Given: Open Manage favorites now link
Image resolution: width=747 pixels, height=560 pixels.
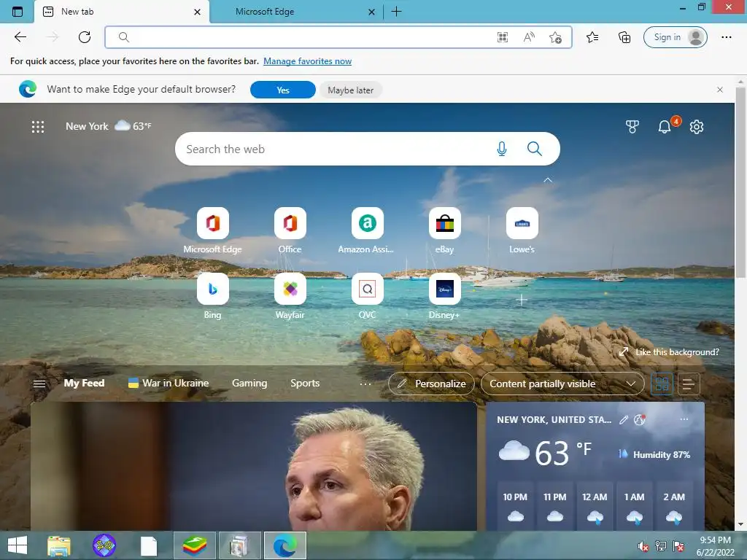Looking at the screenshot, I should pyautogui.click(x=307, y=61).
